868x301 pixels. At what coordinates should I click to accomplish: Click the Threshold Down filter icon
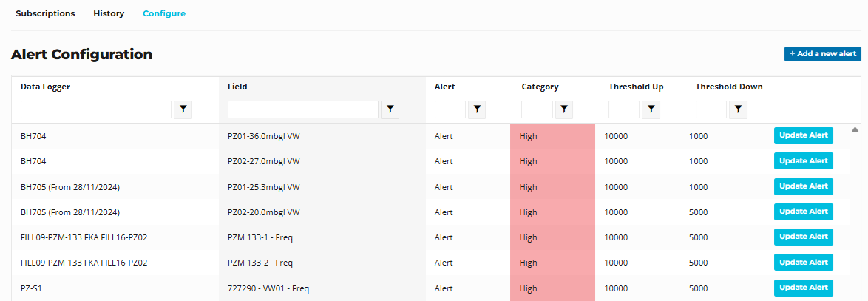click(x=738, y=109)
